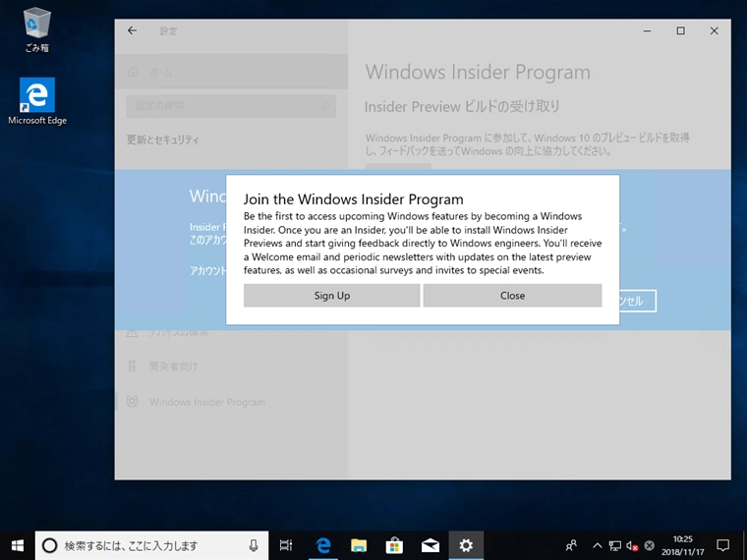
Task: Open File Explorer from taskbar
Action: (359, 545)
